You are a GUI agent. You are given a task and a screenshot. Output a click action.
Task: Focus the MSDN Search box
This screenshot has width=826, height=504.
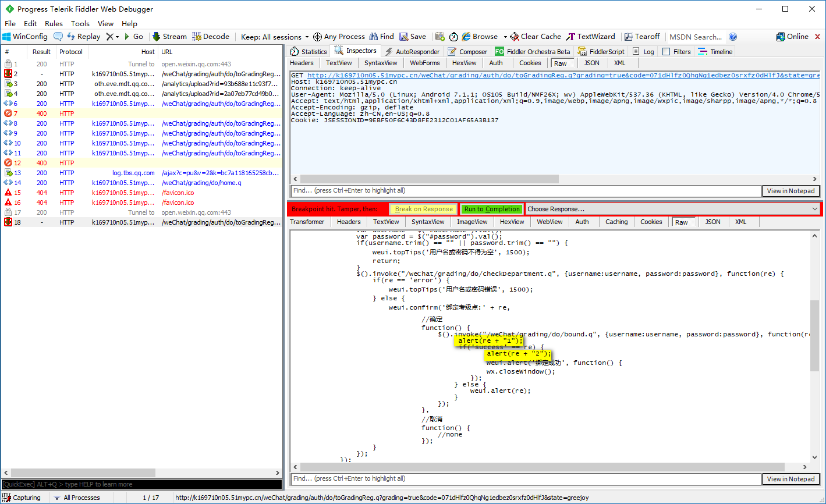696,37
